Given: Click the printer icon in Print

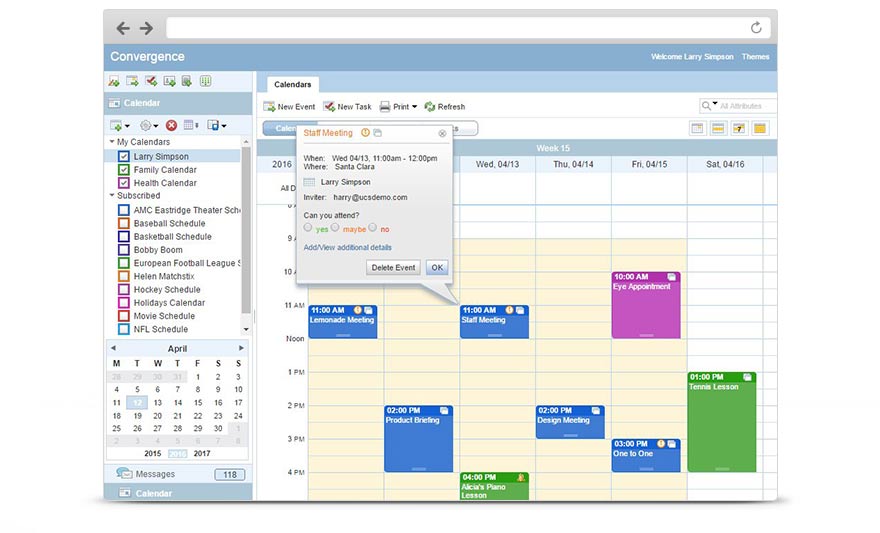Looking at the screenshot, I should point(384,107).
